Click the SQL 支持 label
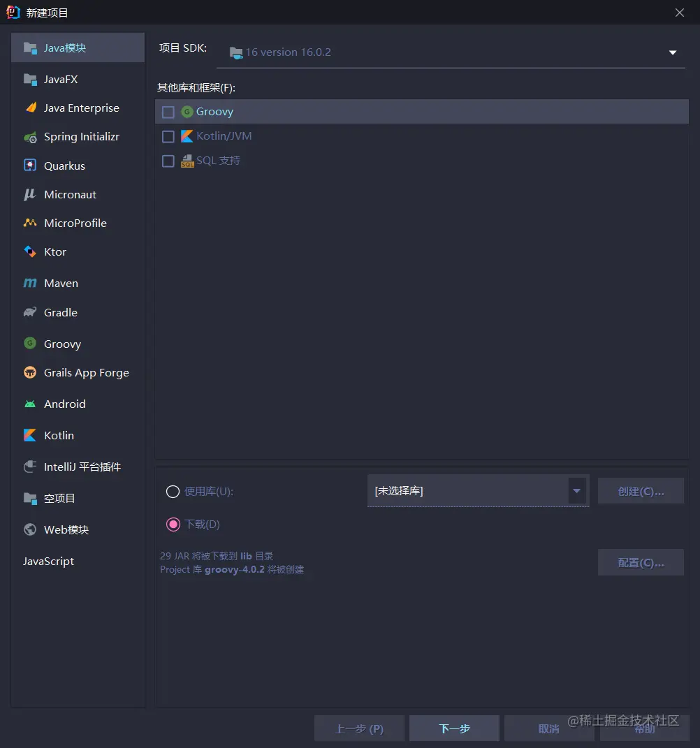 (218, 161)
